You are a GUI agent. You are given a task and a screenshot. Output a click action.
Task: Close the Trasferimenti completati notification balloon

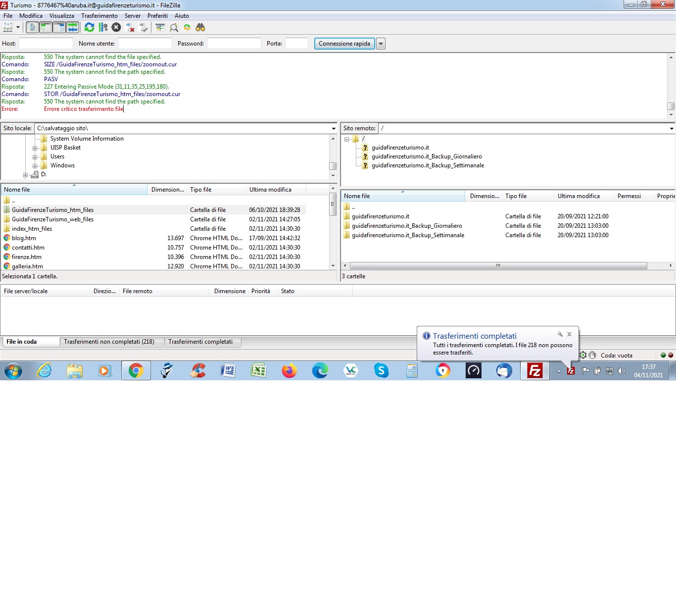point(569,334)
